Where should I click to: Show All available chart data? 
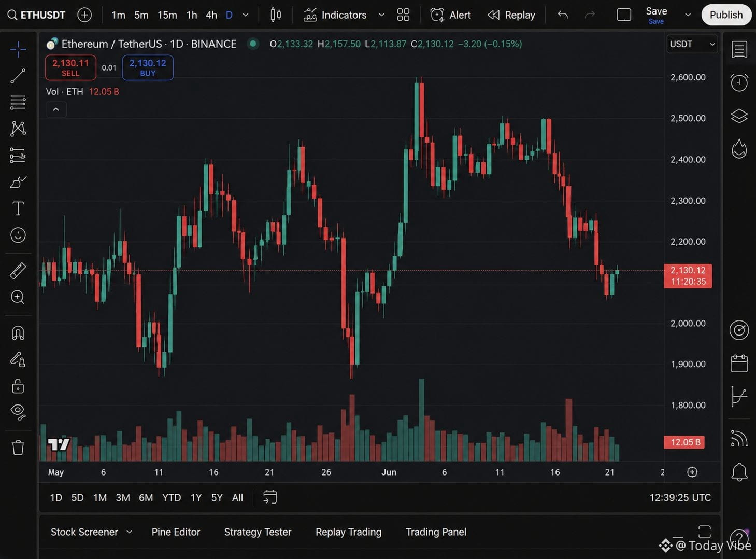(237, 498)
